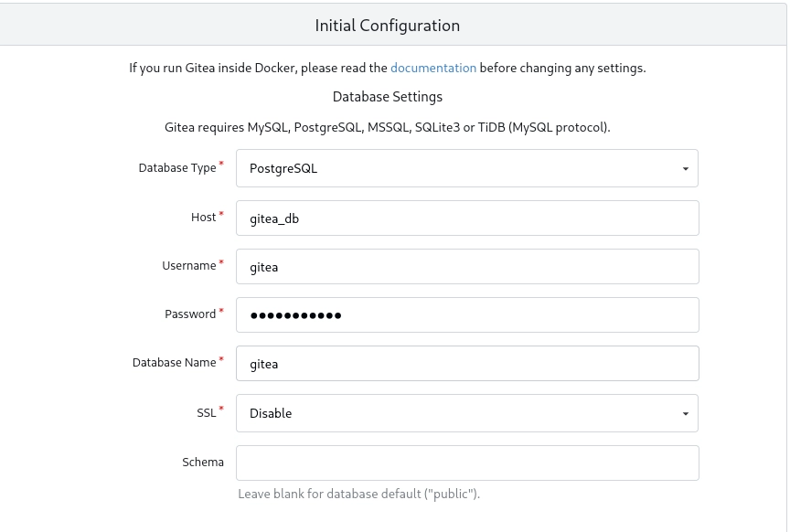
Task: Select the Username text field
Action: (466, 266)
